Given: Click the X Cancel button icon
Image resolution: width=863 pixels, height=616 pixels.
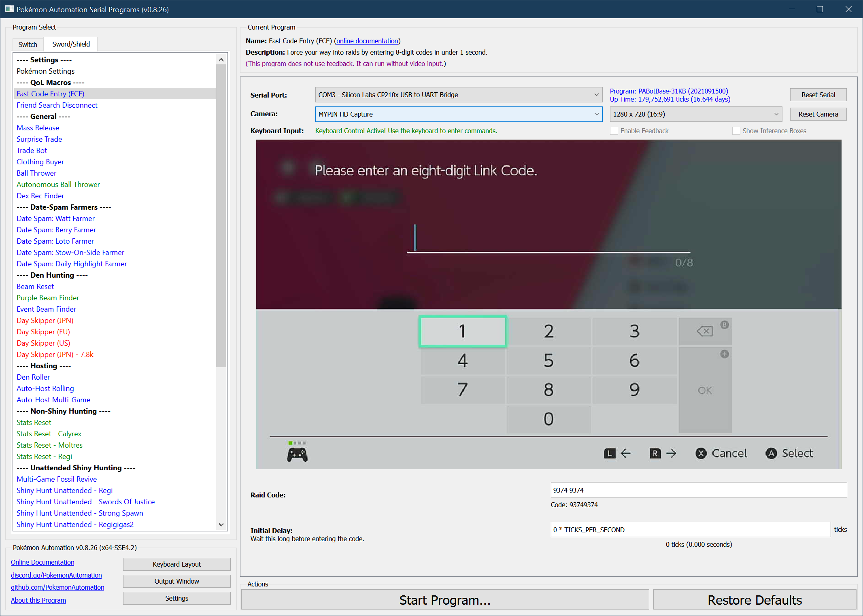Looking at the screenshot, I should (701, 453).
